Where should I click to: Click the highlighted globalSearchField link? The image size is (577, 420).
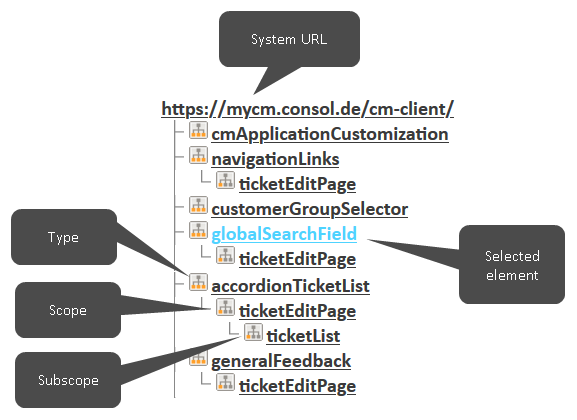click(284, 234)
